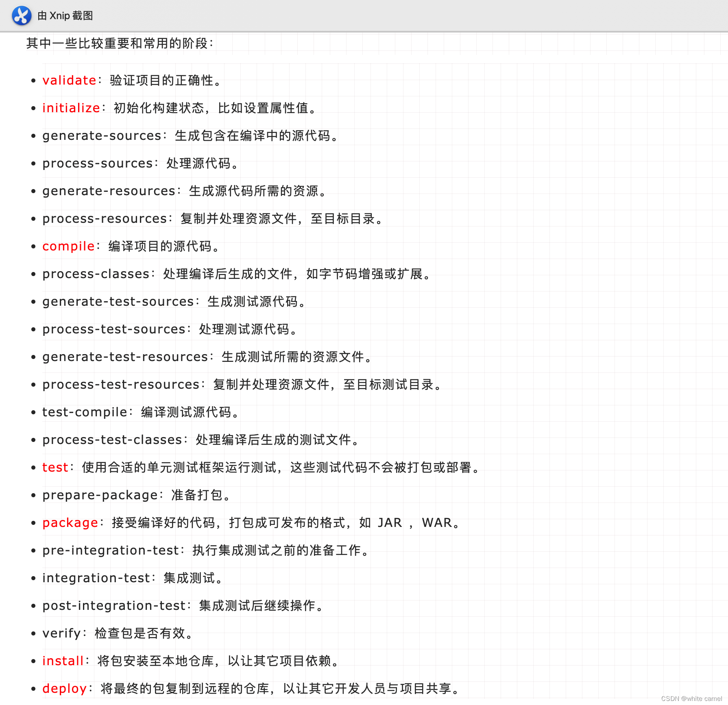Click the description '准备打包。'

pos(201,495)
